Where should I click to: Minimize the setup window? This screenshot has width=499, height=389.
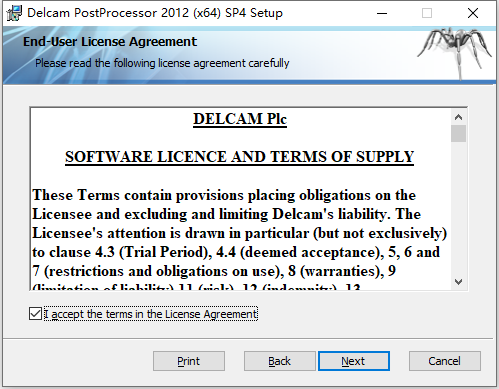[382, 13]
